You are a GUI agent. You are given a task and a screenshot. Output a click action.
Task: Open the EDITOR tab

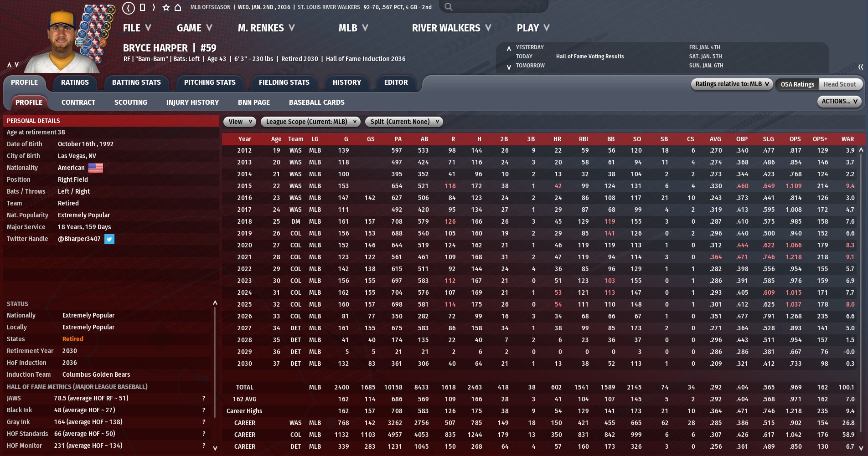pos(396,82)
